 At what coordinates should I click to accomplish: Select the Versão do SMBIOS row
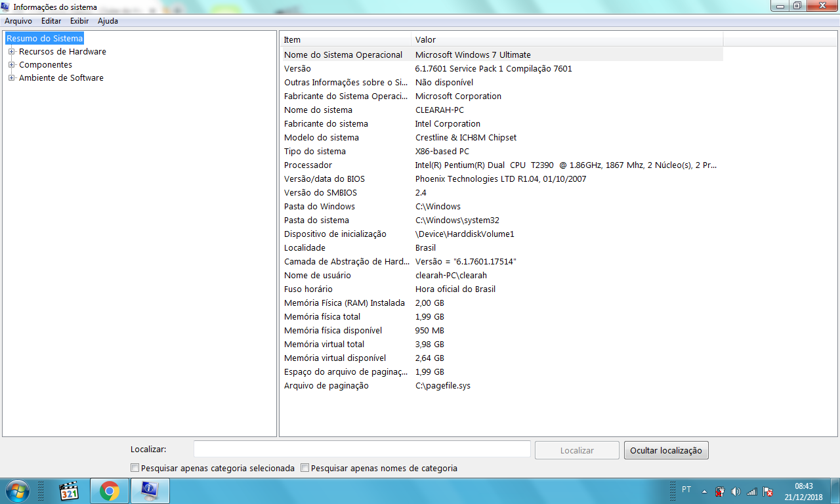[502, 192]
